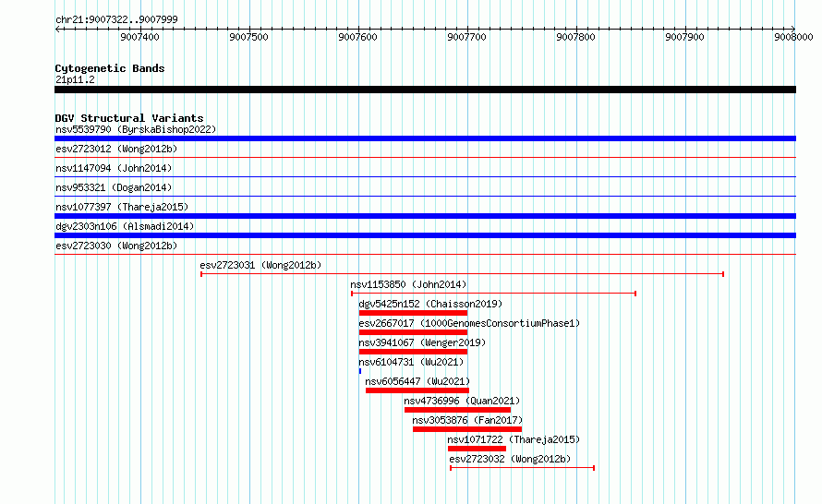Click the nsv5539790 (ByrskaBishop2022) label
Screen dimensions: 822x504
pyautogui.click(x=136, y=129)
